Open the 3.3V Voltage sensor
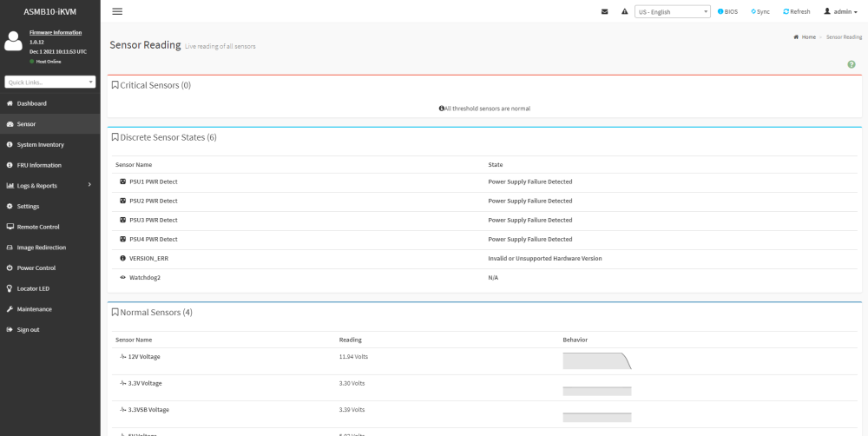 145,383
